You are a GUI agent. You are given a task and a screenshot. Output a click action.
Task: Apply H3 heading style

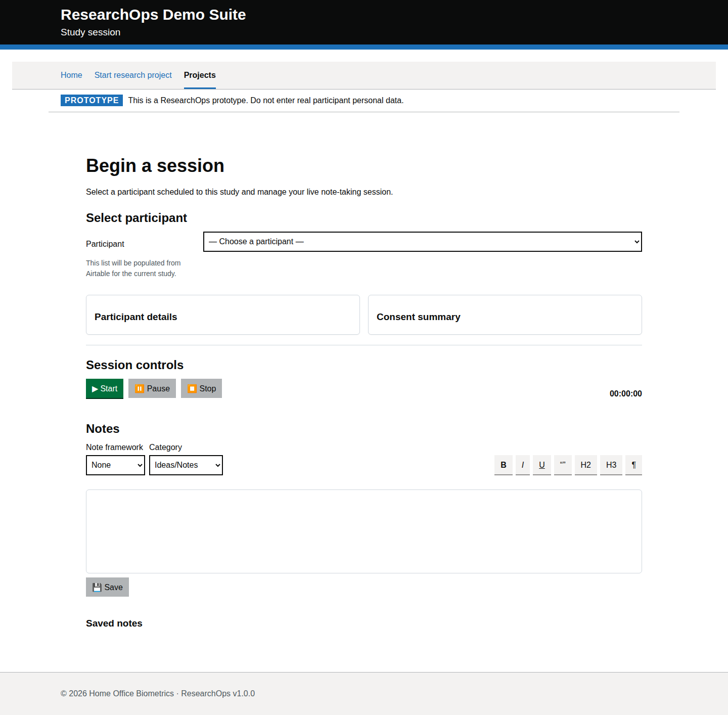(611, 465)
